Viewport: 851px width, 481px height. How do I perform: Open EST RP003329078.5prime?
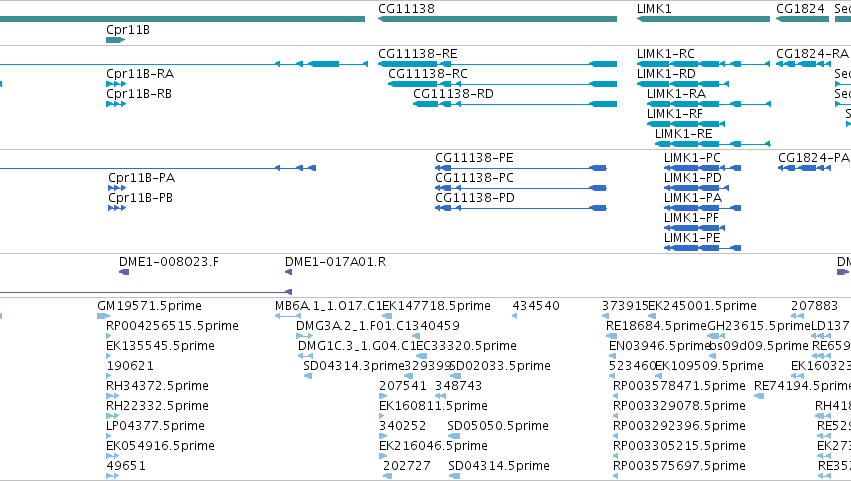coord(679,407)
